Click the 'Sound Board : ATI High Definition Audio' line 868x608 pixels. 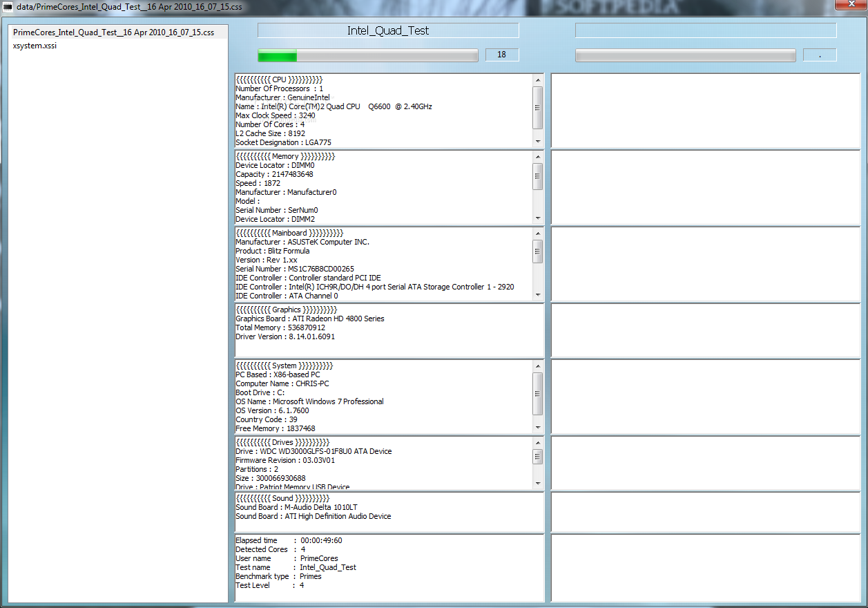(x=314, y=516)
